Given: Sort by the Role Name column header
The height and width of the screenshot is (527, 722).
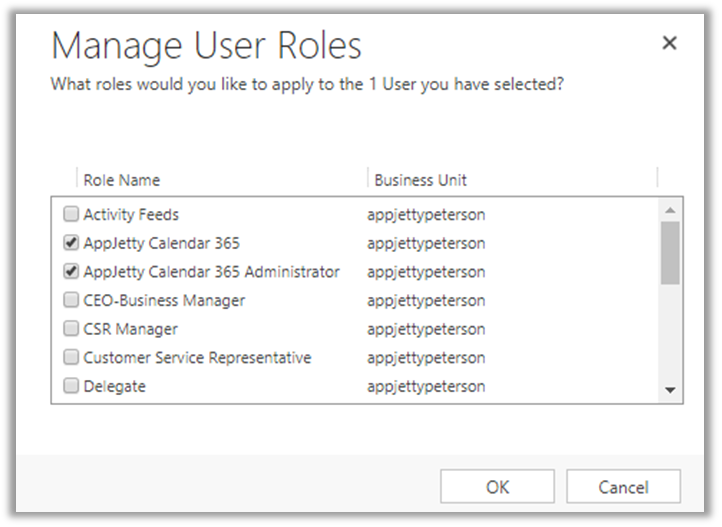Looking at the screenshot, I should click(x=121, y=180).
